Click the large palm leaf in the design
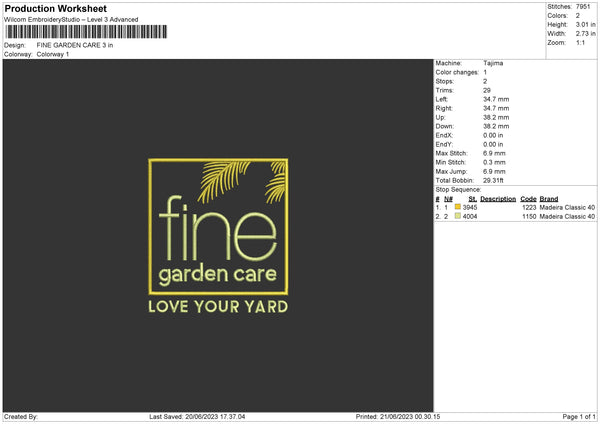Image resolution: width=600 pixels, height=424 pixels. click(223, 181)
